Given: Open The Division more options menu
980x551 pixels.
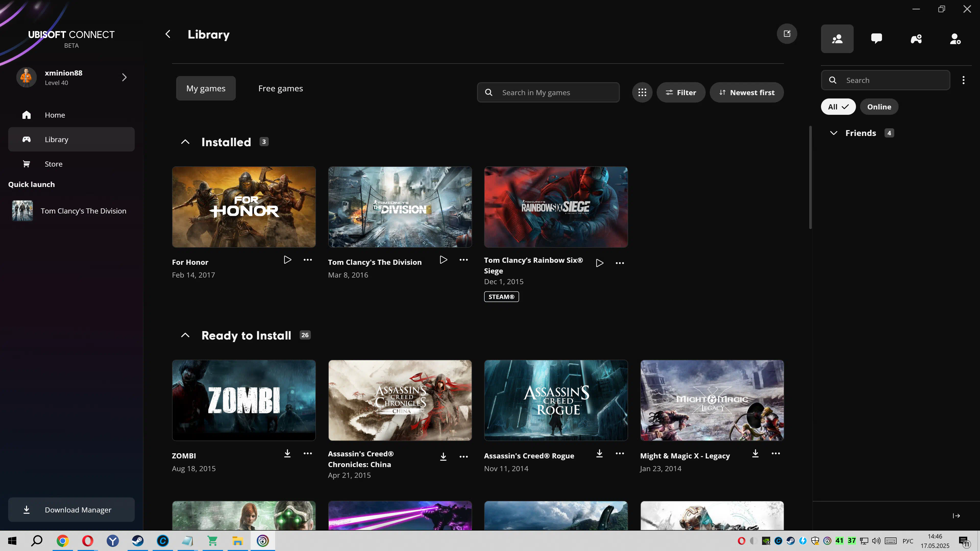Looking at the screenshot, I should [464, 260].
